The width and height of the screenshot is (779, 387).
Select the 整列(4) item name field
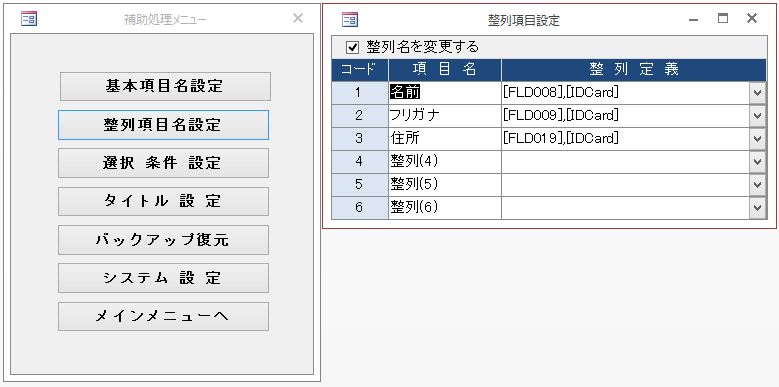coord(445,162)
